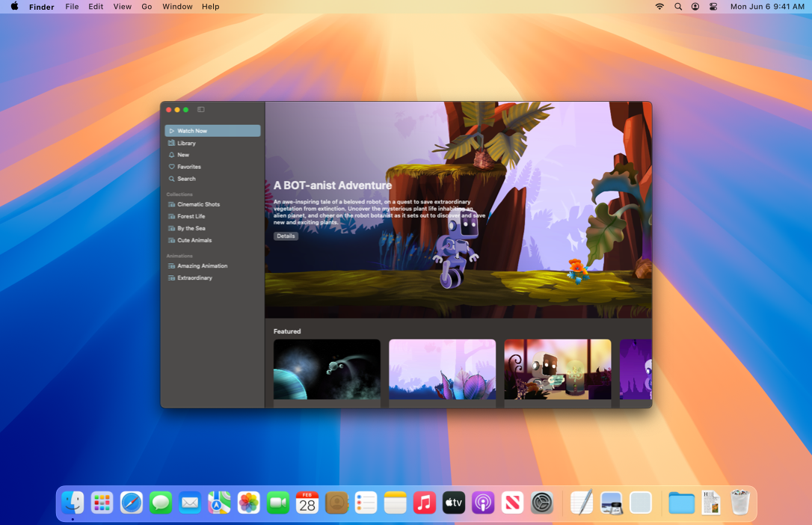Open the first Featured thumbnail
Image resolution: width=812 pixels, height=525 pixels.
coord(327,370)
